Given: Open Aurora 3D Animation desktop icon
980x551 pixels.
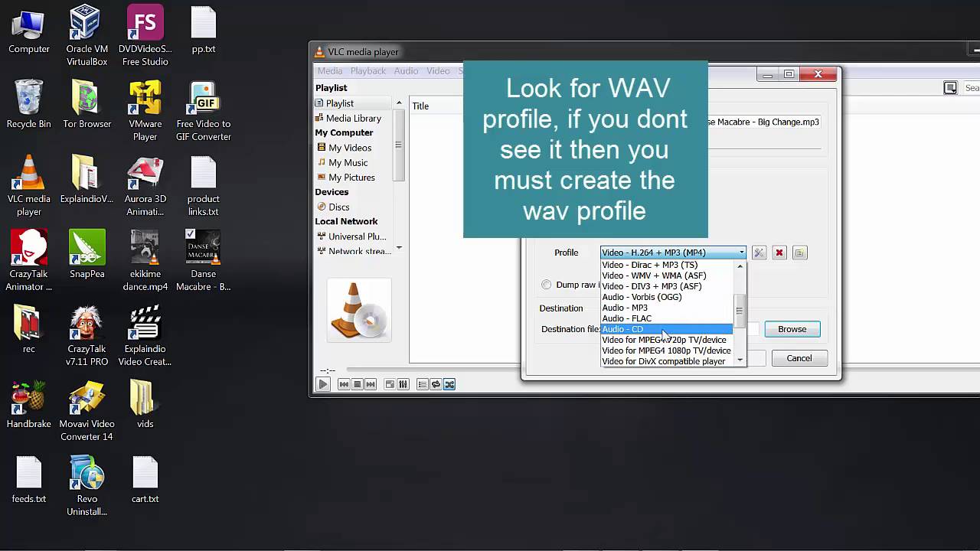Looking at the screenshot, I should (145, 186).
